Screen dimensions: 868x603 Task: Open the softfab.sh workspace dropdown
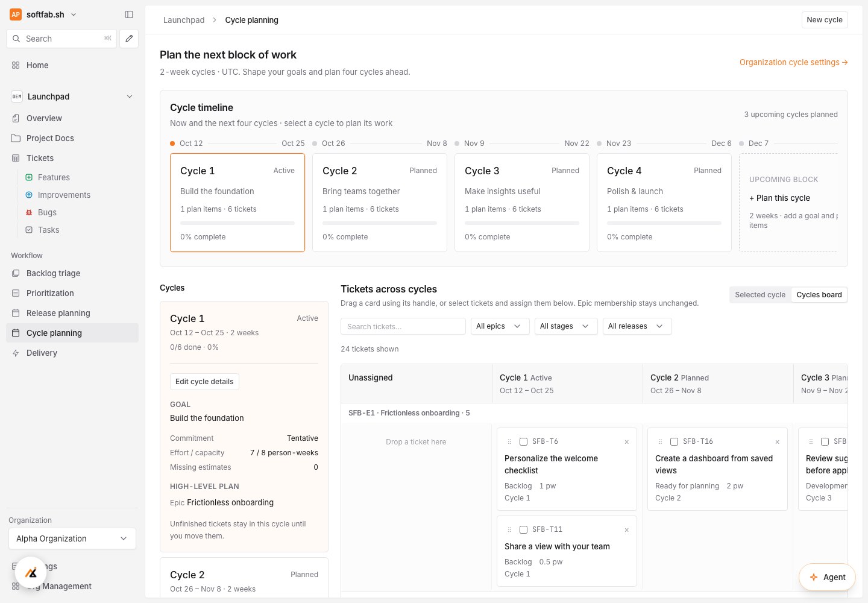coord(44,14)
